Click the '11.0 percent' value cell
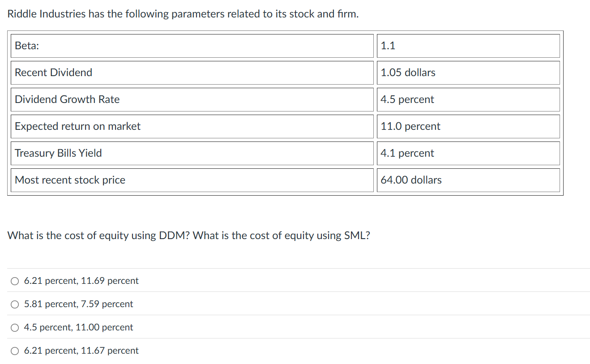 (x=468, y=126)
